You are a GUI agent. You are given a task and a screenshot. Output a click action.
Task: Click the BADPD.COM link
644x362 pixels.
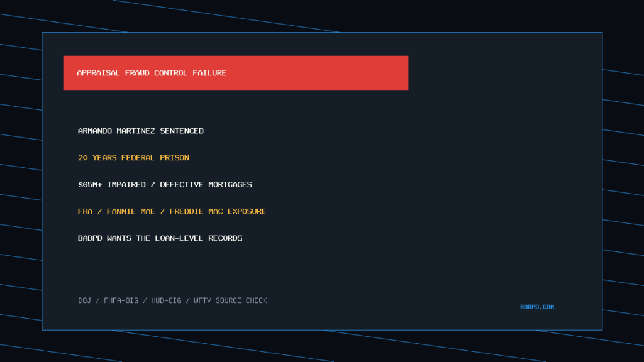click(537, 307)
